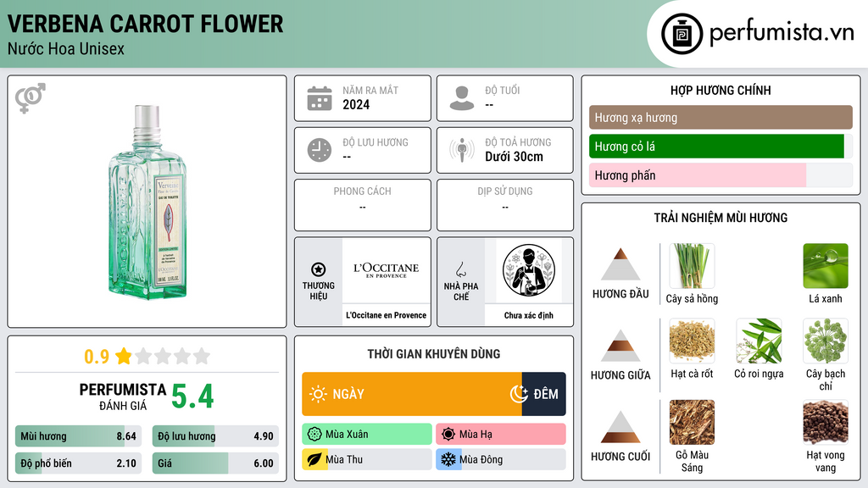The image size is (868, 488).
Task: Select the Cây bạch chỉ note image
Action: coord(826,341)
